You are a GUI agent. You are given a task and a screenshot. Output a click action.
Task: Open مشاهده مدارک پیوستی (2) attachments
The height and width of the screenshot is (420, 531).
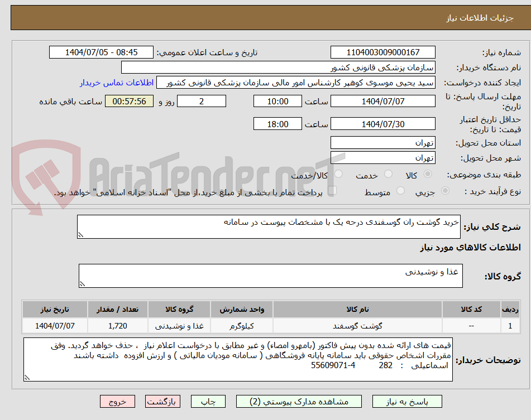pos(299,402)
